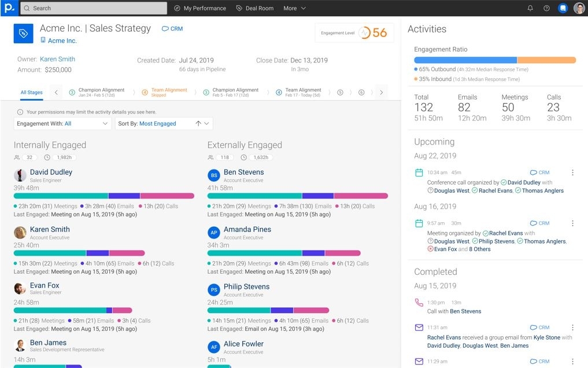Click David Dudley's engagement bar
Screen dimensions: 588x368
point(104,196)
